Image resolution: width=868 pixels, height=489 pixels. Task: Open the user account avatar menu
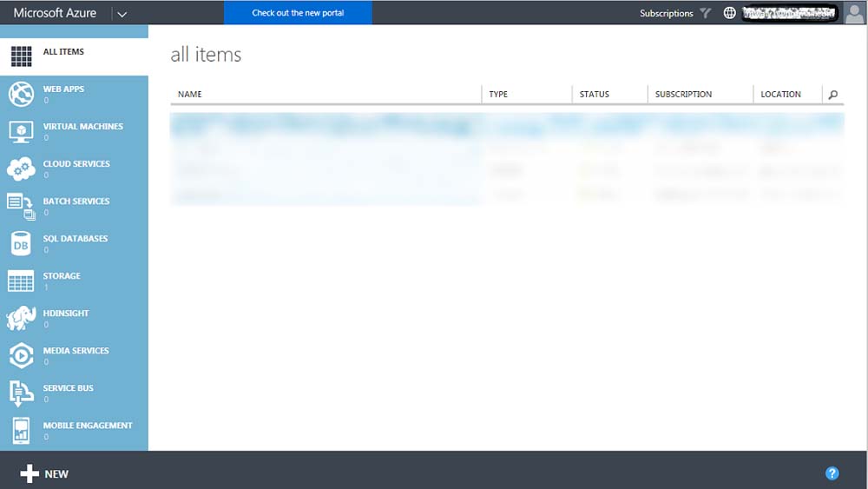pos(854,12)
